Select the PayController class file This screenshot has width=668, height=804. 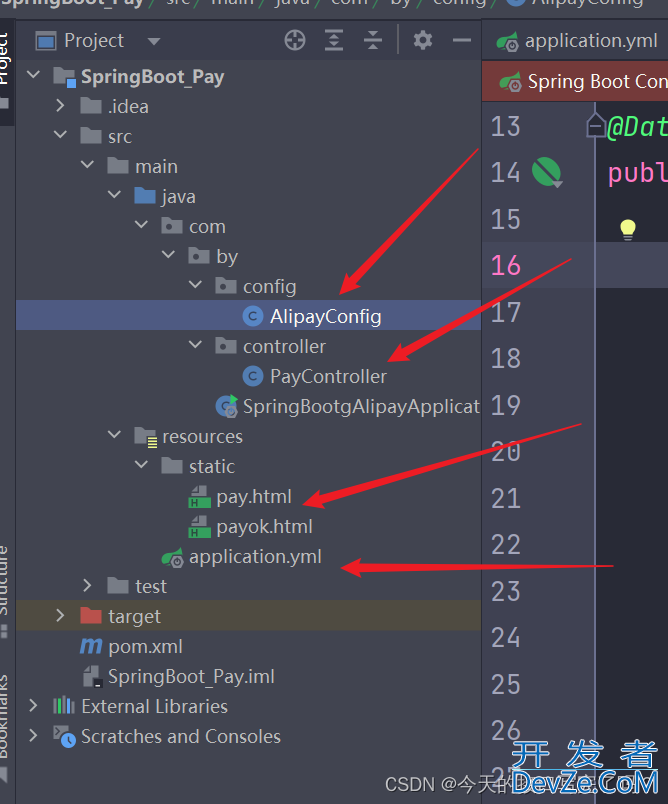[328, 376]
